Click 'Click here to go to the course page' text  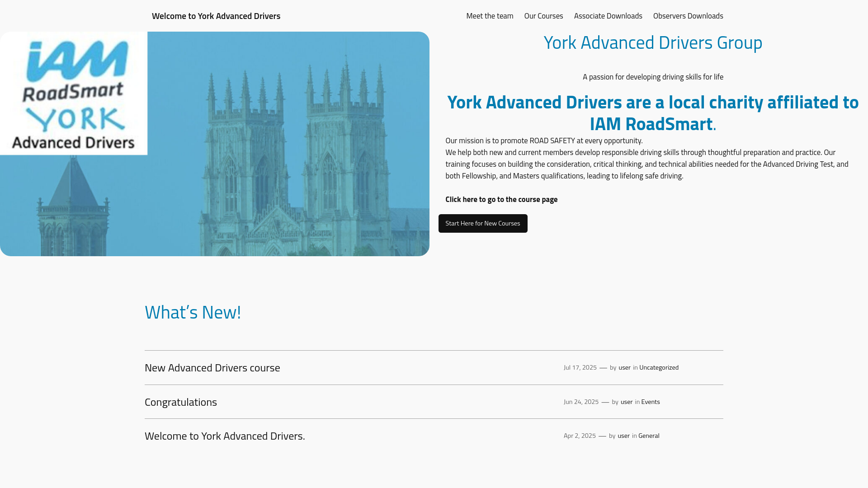(x=501, y=199)
